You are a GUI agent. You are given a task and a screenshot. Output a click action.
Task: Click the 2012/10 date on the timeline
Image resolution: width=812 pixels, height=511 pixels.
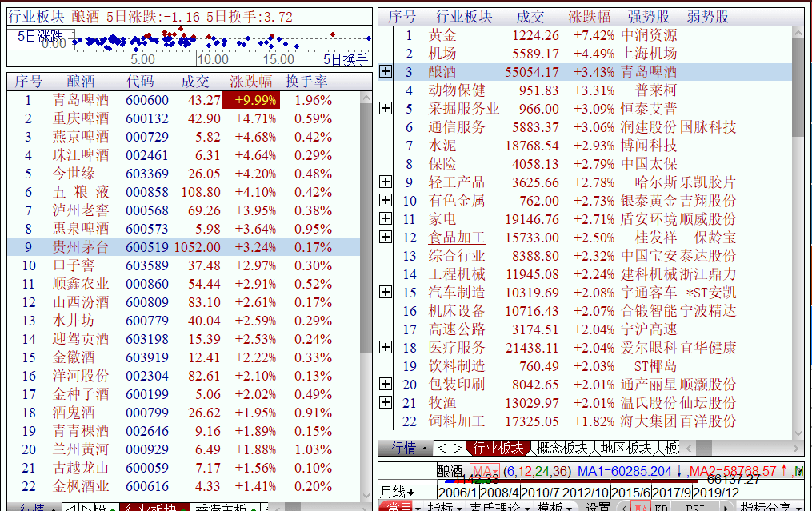tap(586, 493)
